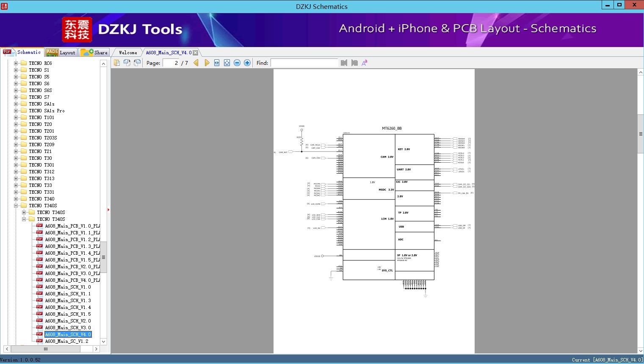This screenshot has height=364, width=644.
Task: Expand the TECNO T340 folder
Action: click(16, 199)
